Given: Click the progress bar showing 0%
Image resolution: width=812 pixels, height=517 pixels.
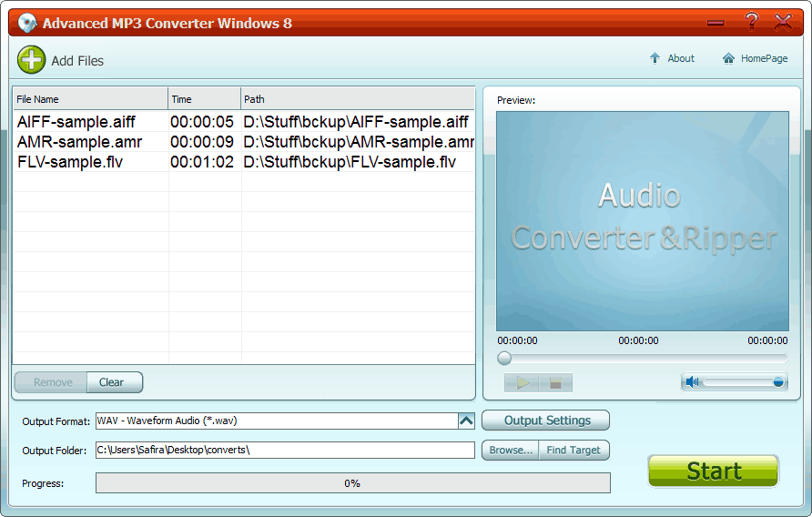Looking at the screenshot, I should [352, 482].
